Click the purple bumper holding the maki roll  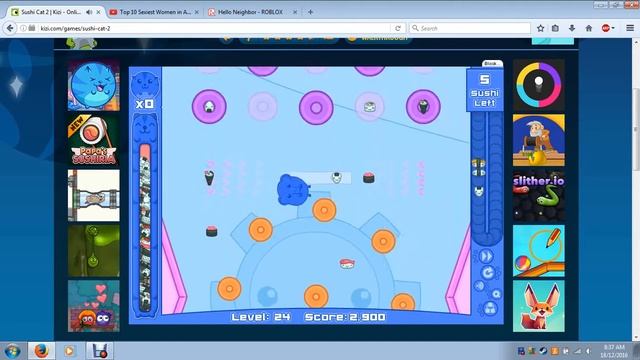point(423,107)
